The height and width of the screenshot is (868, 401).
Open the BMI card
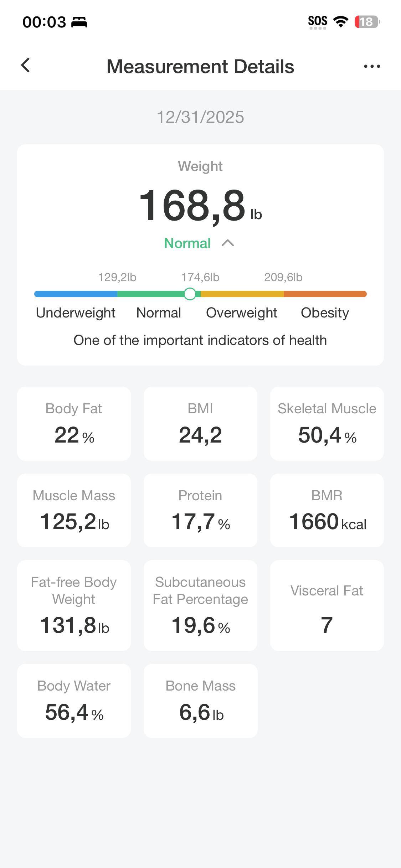(x=200, y=423)
